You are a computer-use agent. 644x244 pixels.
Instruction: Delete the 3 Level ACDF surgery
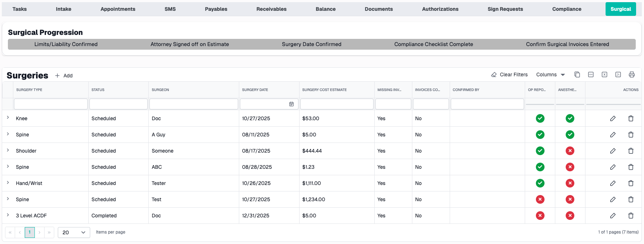[631, 216]
